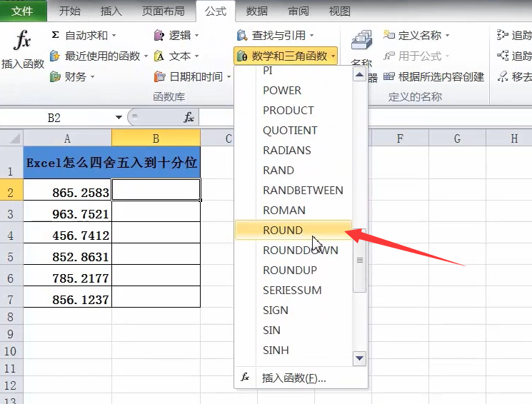This screenshot has height=404, width=532.
Task: Select ROUND from the function list
Action: tap(283, 230)
